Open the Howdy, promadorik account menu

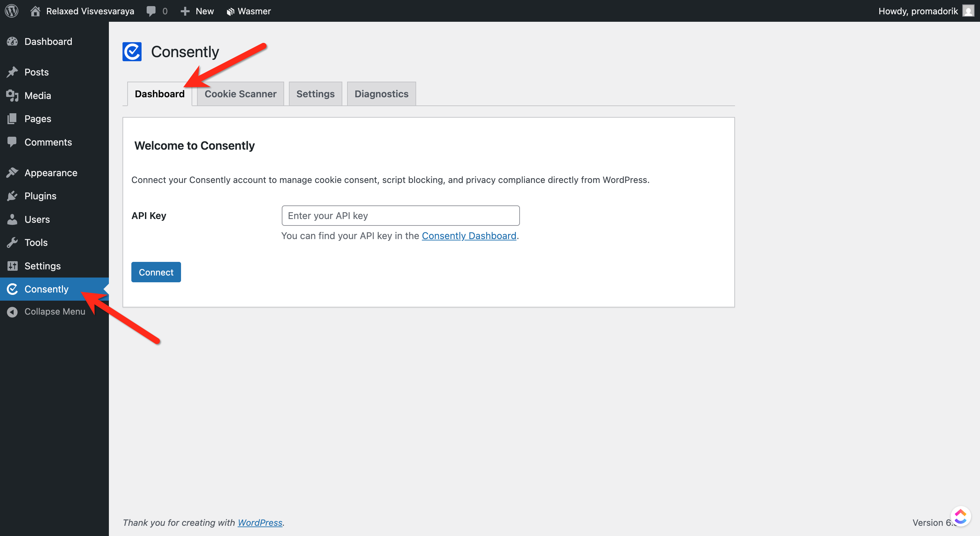[x=918, y=11]
